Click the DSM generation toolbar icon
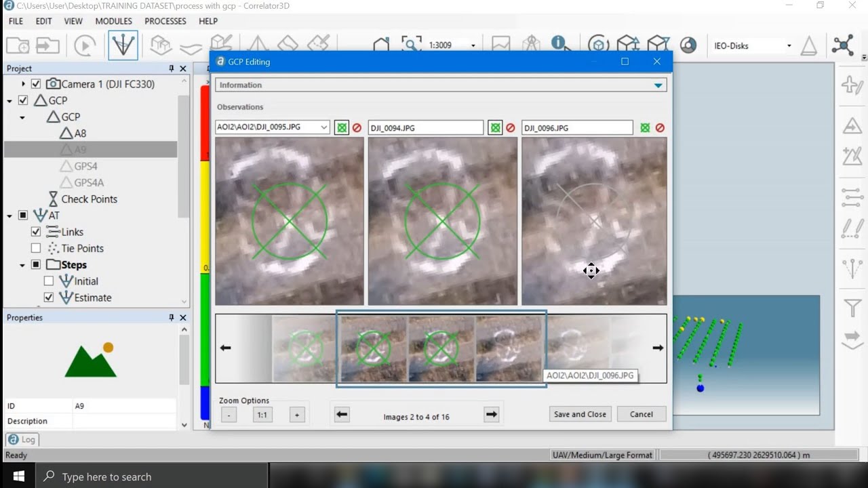868x488 pixels. pos(191,47)
